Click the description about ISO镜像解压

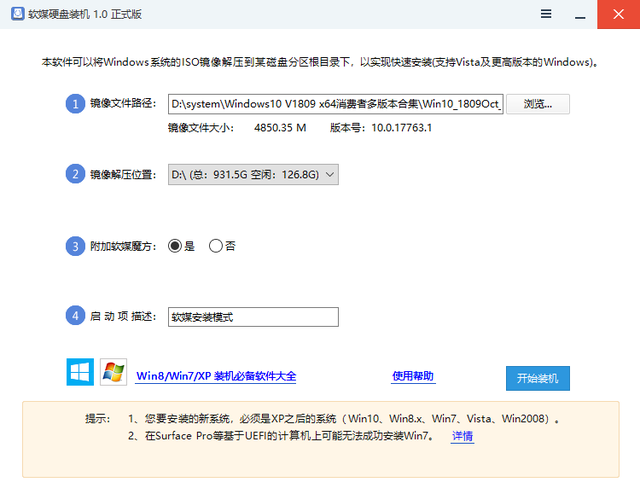(x=320, y=62)
